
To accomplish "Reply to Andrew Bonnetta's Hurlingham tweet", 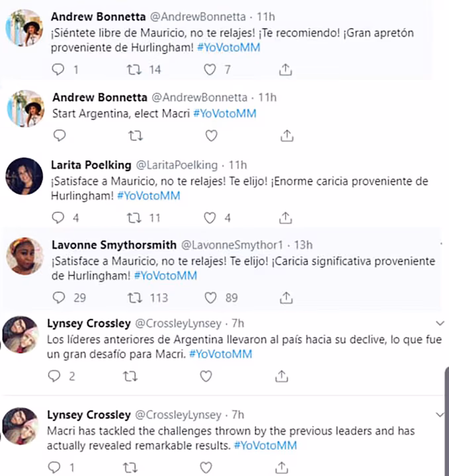I will (x=58, y=69).
